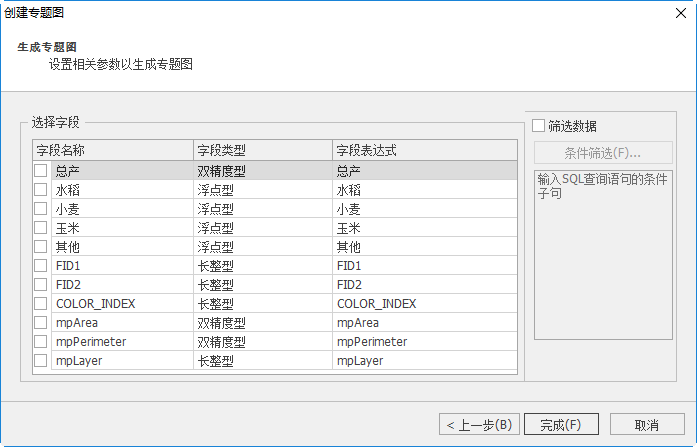This screenshot has width=697, height=447.
Task: Enable the 筛选数据 checkbox
Action: point(539,126)
